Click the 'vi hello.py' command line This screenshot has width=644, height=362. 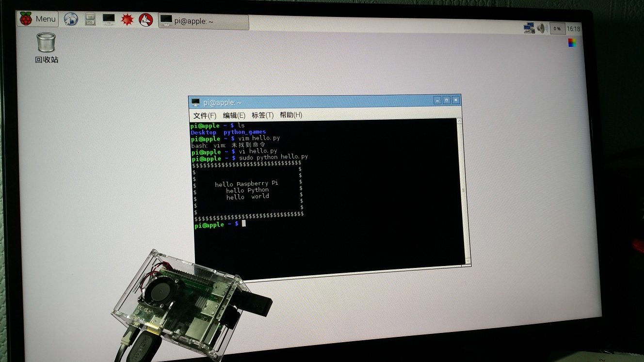[x=258, y=151]
